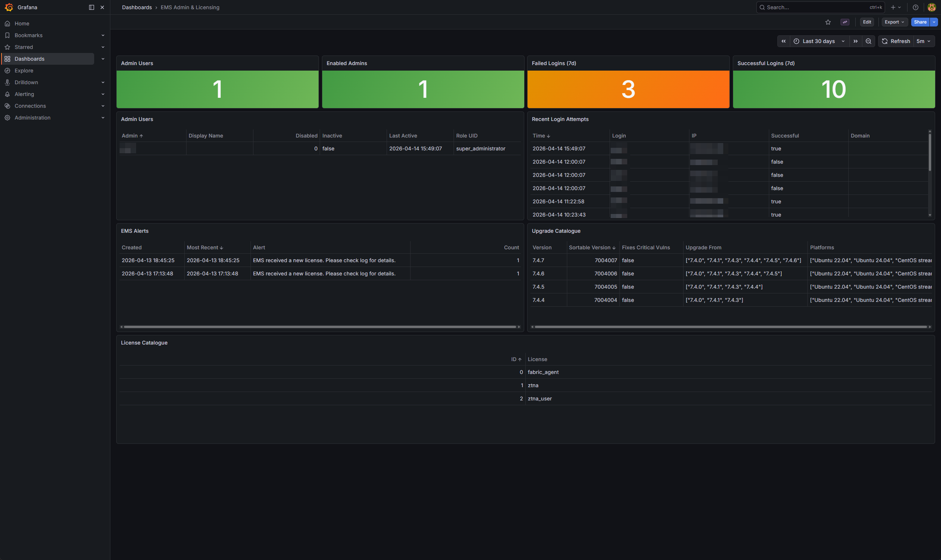
Task: Close the navigation menu with X
Action: tap(102, 7)
